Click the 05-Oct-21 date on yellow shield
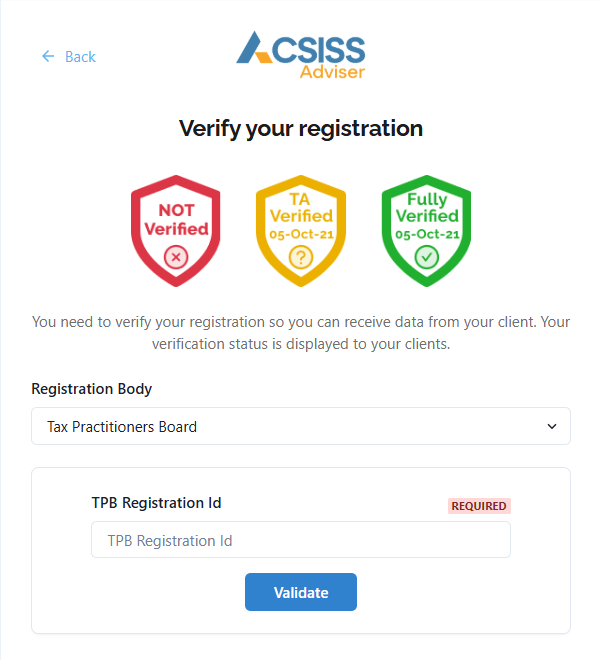 point(301,234)
